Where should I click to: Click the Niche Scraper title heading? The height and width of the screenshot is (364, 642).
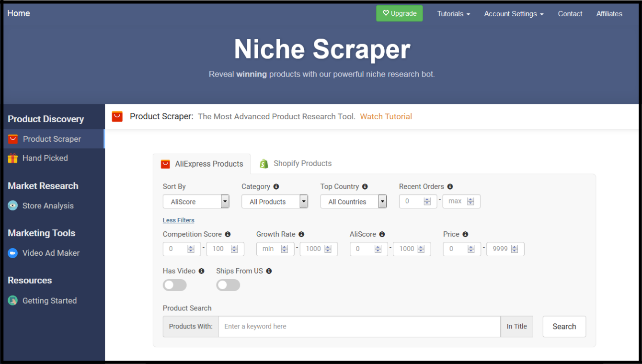point(322,49)
